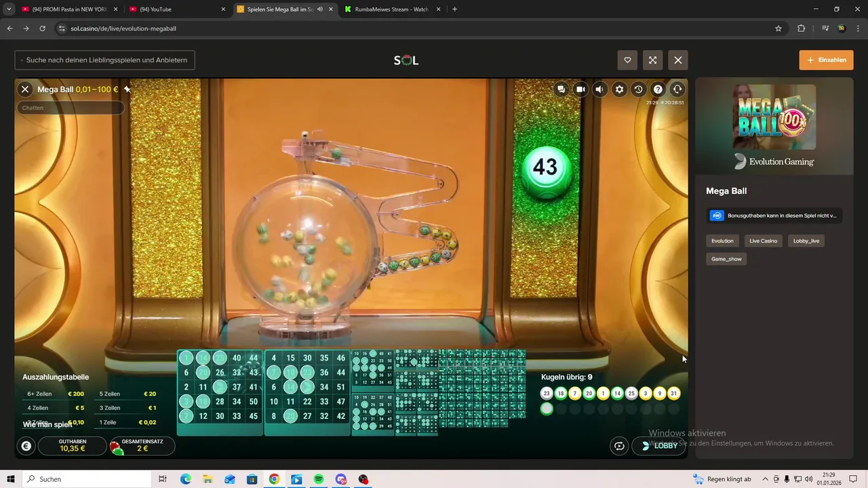This screenshot has width=868, height=488.
Task: Focus the game search field
Action: [105, 60]
